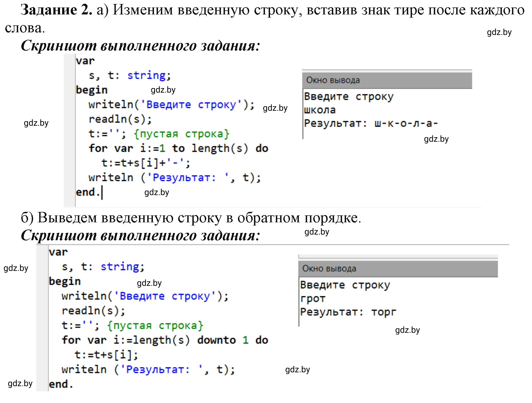Screen dimensions: 532x403
Task: Click the sentence 'б) Выведем введенную строку в обратном порядке.'
Action: (x=191, y=218)
